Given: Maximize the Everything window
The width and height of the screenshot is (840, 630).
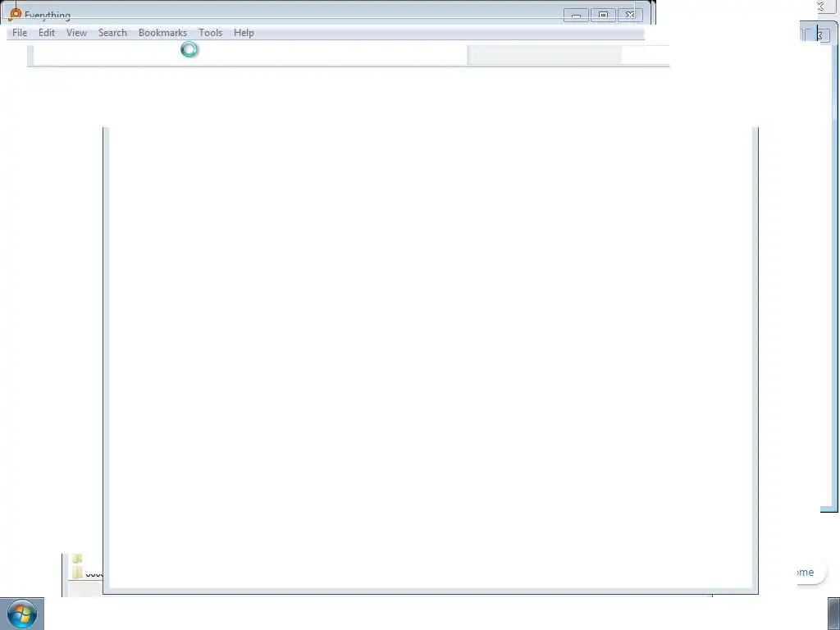Looking at the screenshot, I should (x=603, y=15).
